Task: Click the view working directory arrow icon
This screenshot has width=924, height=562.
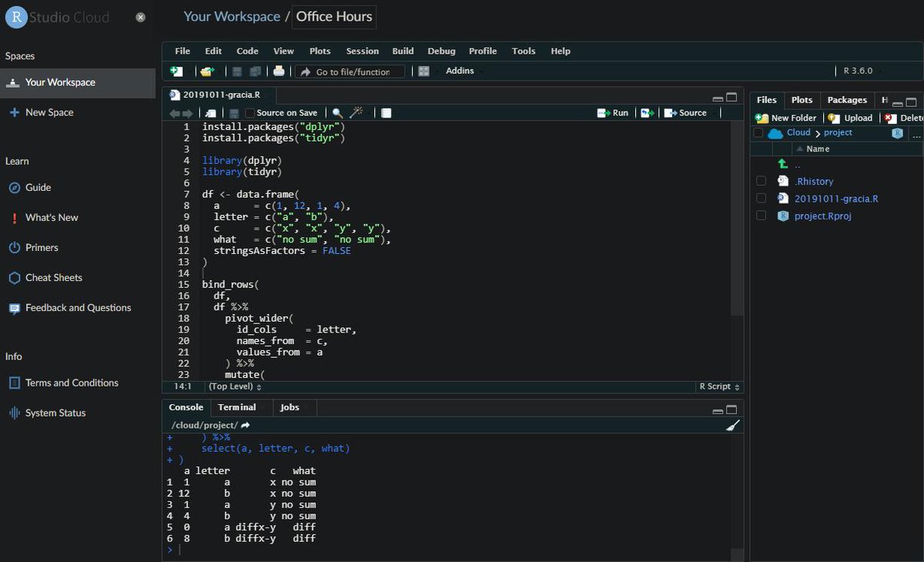Action: tap(246, 425)
